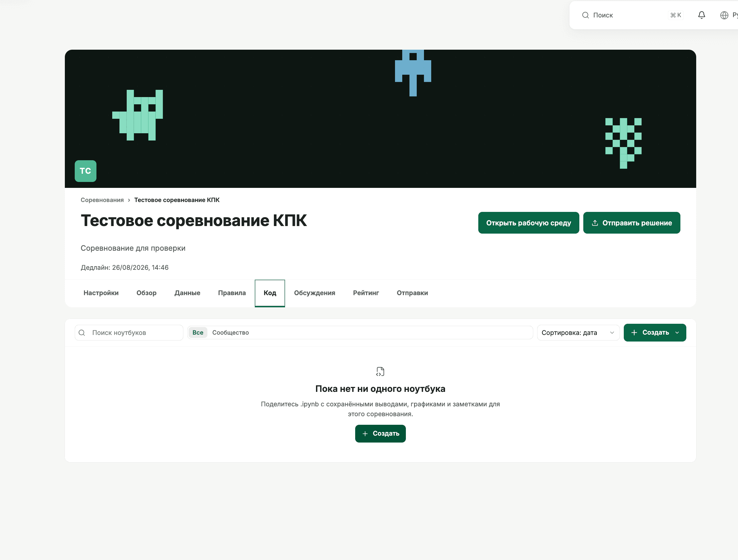Image resolution: width=738 pixels, height=560 pixels.
Task: Click the ⌘K shortcut badge
Action: click(675, 15)
